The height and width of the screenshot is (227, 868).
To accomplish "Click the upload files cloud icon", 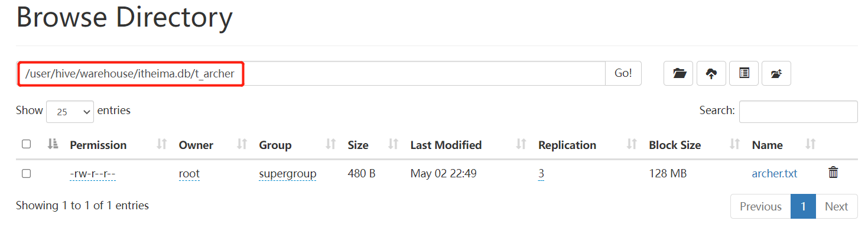I will 711,73.
